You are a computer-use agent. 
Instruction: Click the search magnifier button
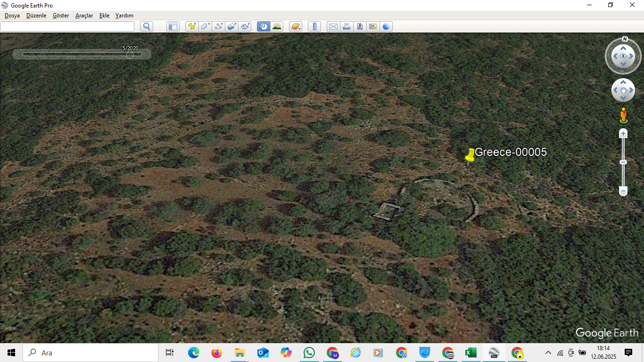147,26
